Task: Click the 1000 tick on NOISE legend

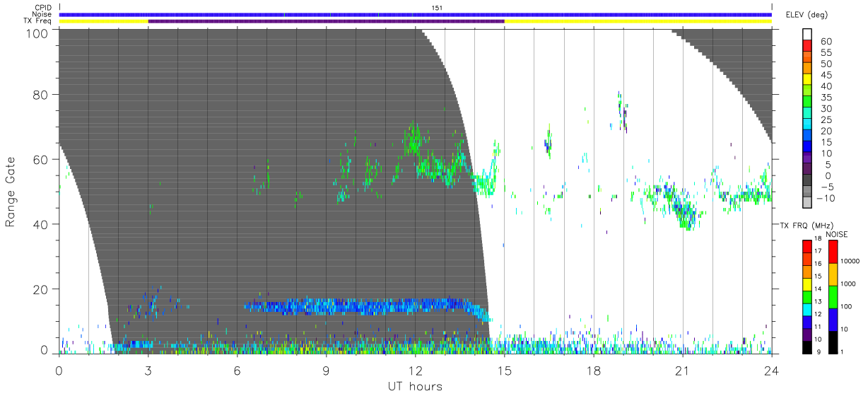Action: (x=849, y=284)
